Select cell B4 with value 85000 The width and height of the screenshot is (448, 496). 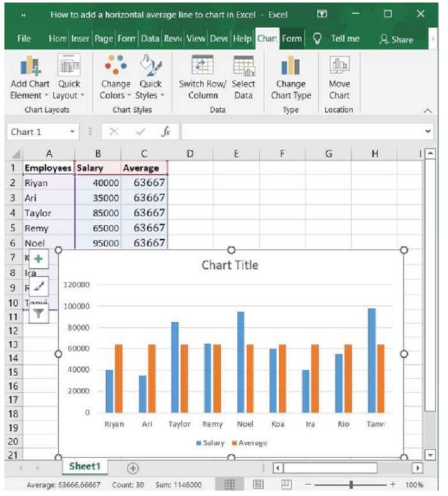[98, 213]
